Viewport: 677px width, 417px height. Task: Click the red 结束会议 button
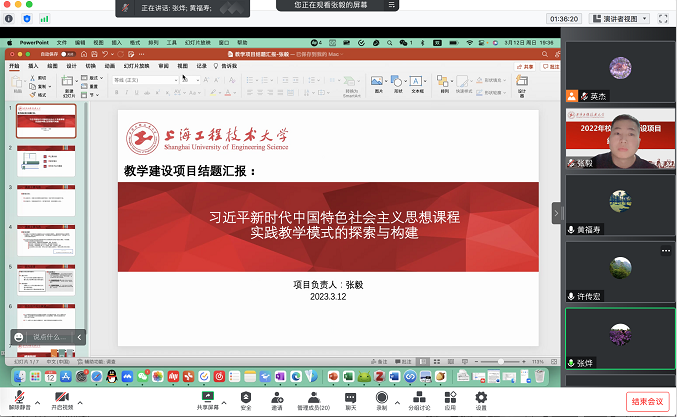(x=646, y=401)
